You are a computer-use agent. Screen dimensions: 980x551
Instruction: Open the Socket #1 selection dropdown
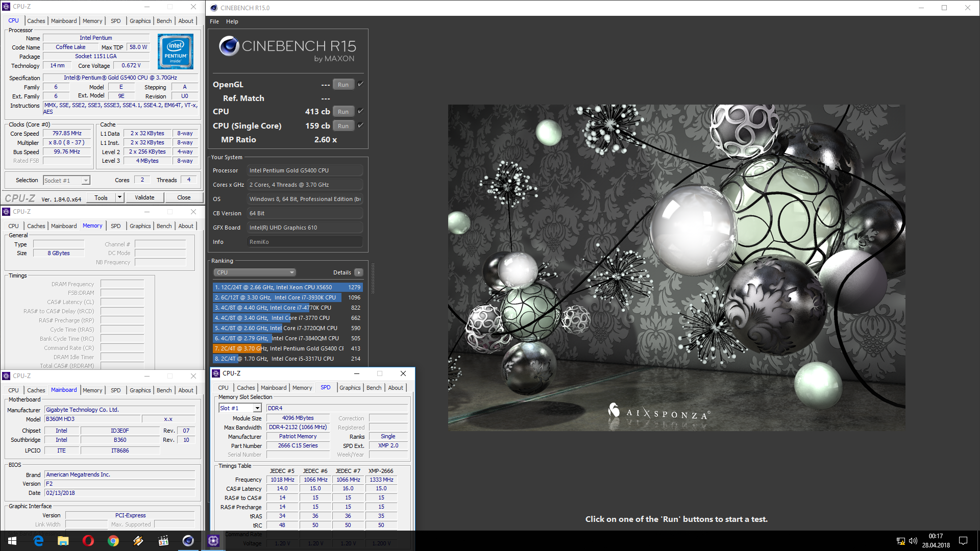click(x=66, y=180)
